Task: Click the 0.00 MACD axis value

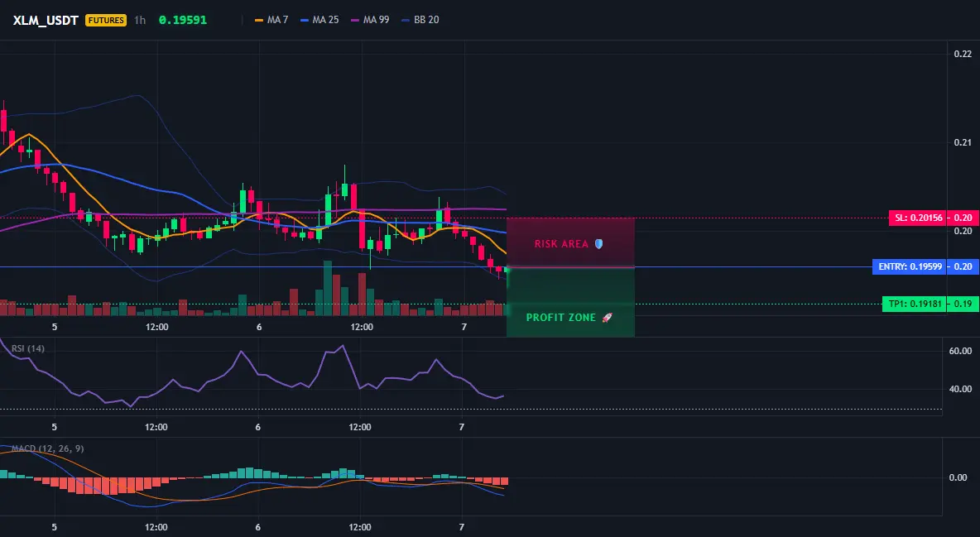Action: coord(958,477)
